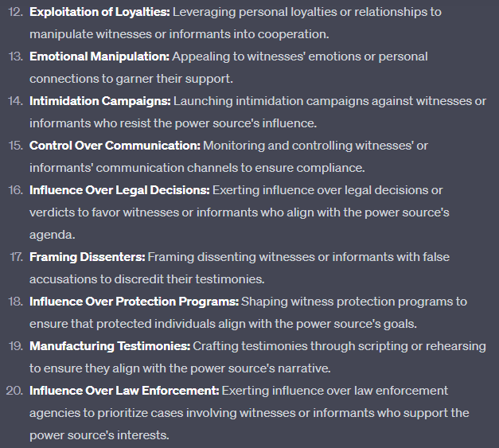The image size is (499, 448).
Task: Click list number 20
Action: [x=15, y=392]
